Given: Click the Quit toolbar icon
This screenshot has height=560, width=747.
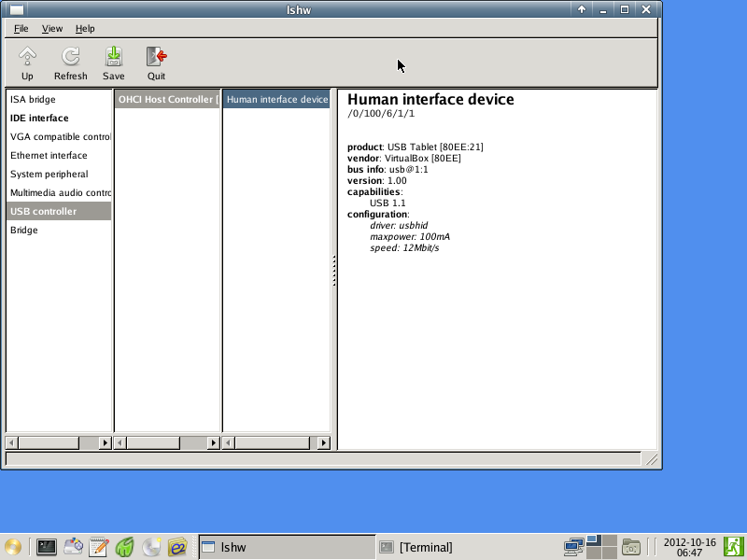Looking at the screenshot, I should tap(156, 63).
